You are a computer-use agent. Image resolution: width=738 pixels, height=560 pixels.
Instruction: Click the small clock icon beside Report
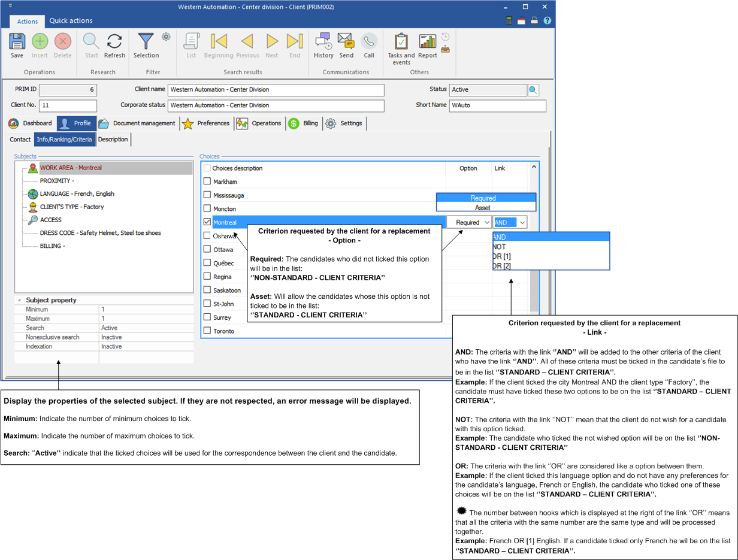click(446, 37)
